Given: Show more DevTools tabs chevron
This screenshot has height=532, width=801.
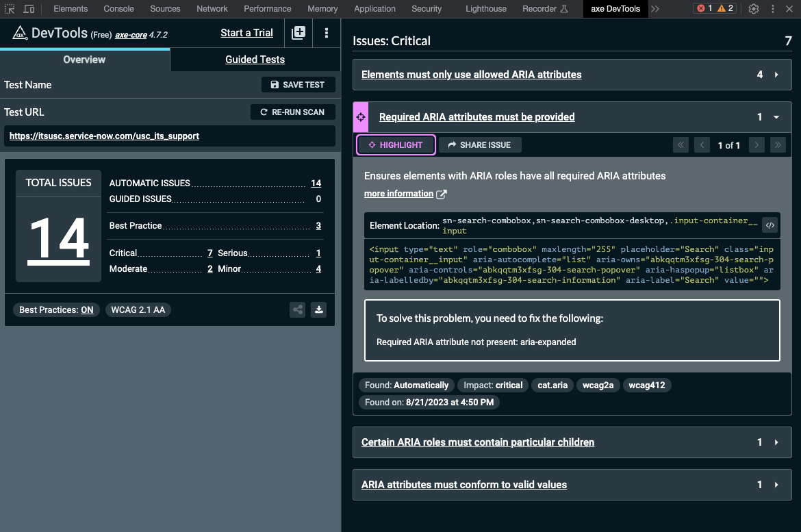Looking at the screenshot, I should 655,9.
